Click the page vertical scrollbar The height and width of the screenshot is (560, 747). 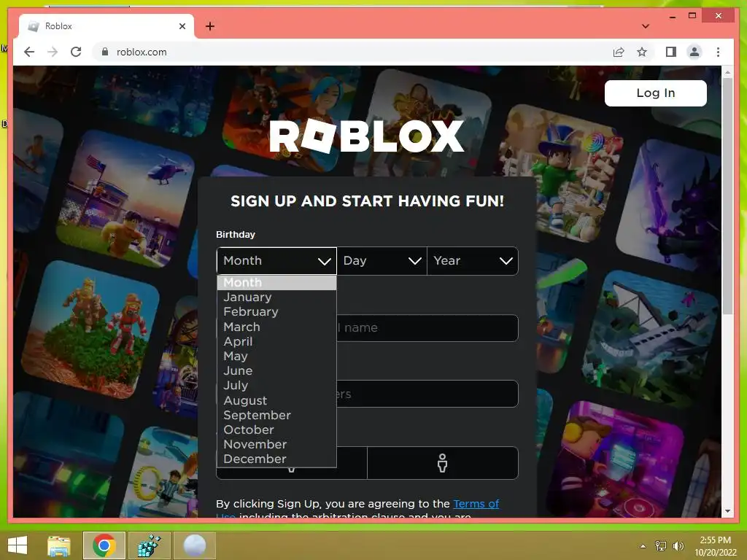(x=727, y=196)
